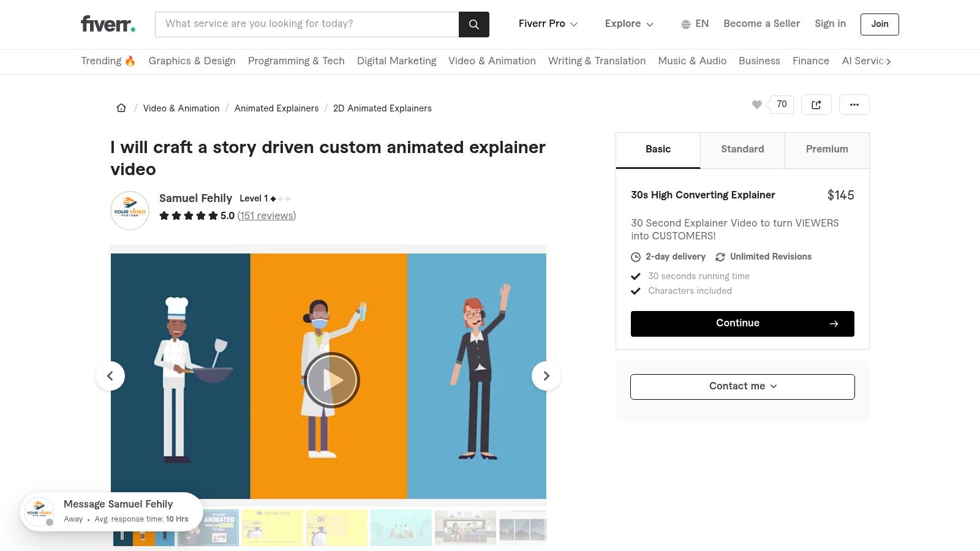Click the next image arrow
This screenshot has height=551, width=980.
546,376
